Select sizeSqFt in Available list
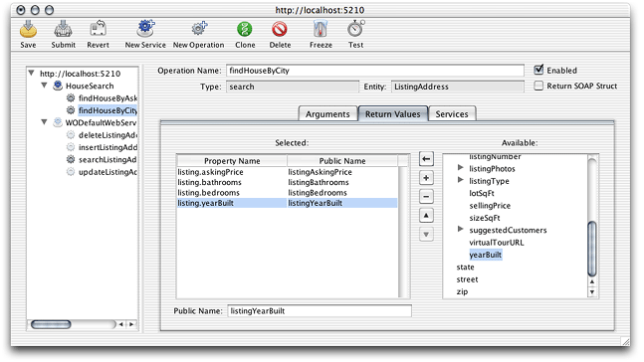 pos(485,218)
